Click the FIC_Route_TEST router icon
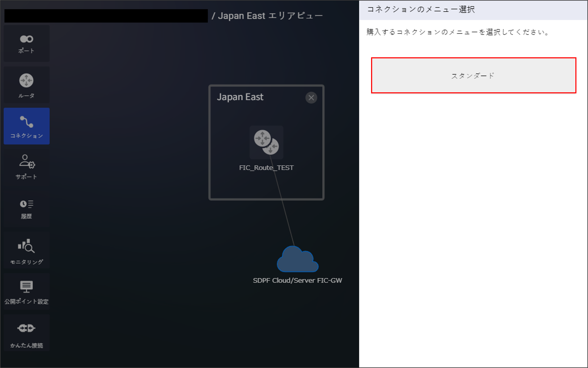The width and height of the screenshot is (588, 368). tap(266, 142)
